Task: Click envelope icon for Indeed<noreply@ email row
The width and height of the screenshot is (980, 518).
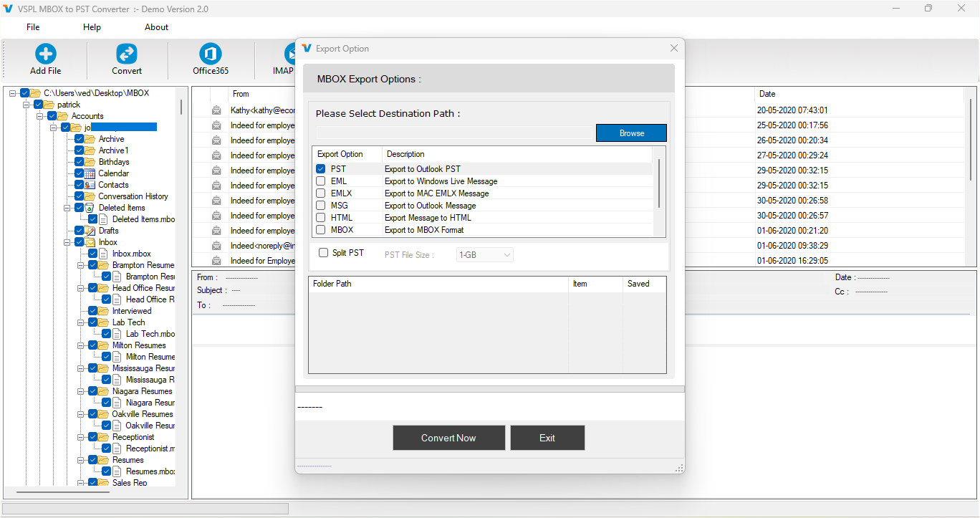Action: point(216,246)
